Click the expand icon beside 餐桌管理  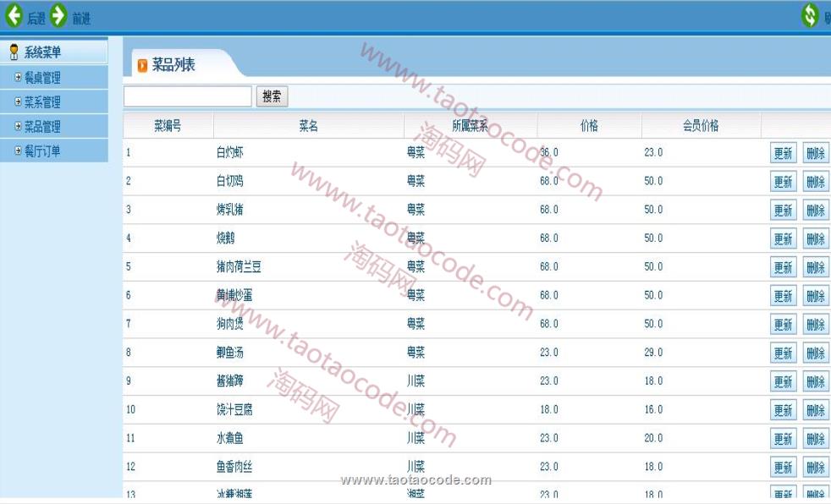point(18,78)
